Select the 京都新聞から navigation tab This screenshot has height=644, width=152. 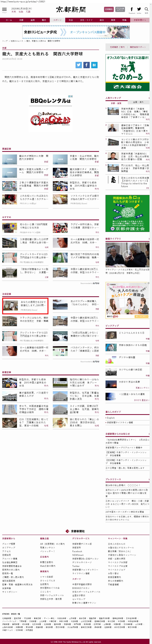140,20
